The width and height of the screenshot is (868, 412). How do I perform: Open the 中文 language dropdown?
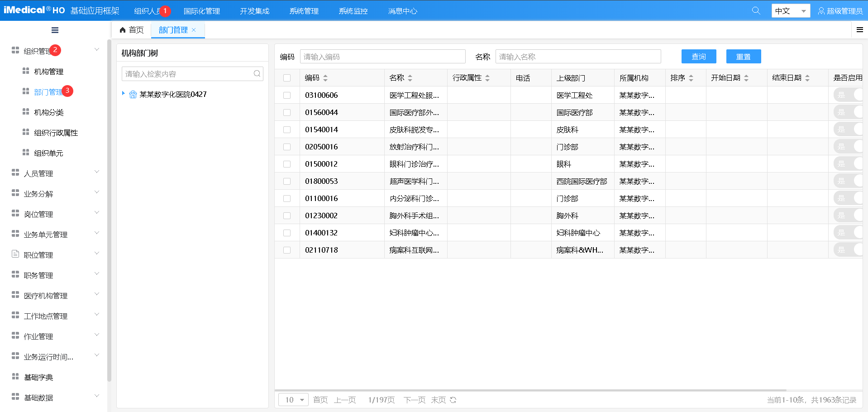point(790,11)
